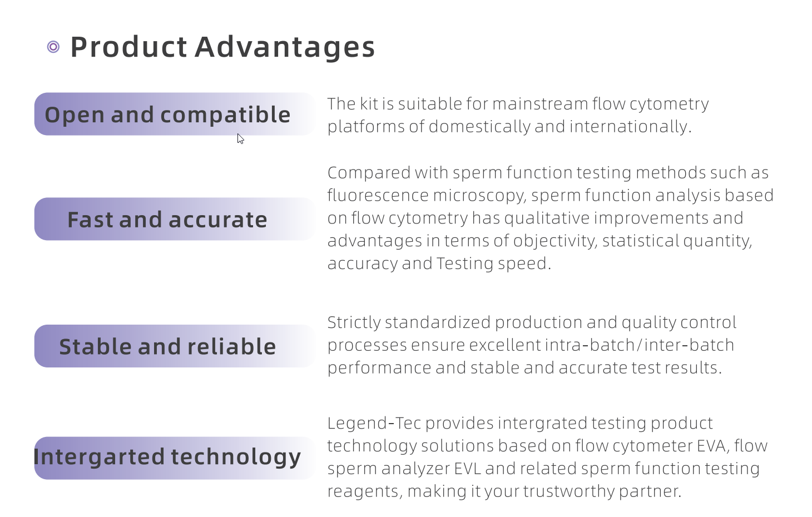Click the word 'compatible' in first label
The width and height of the screenshot is (812, 517).
pyautogui.click(x=225, y=115)
